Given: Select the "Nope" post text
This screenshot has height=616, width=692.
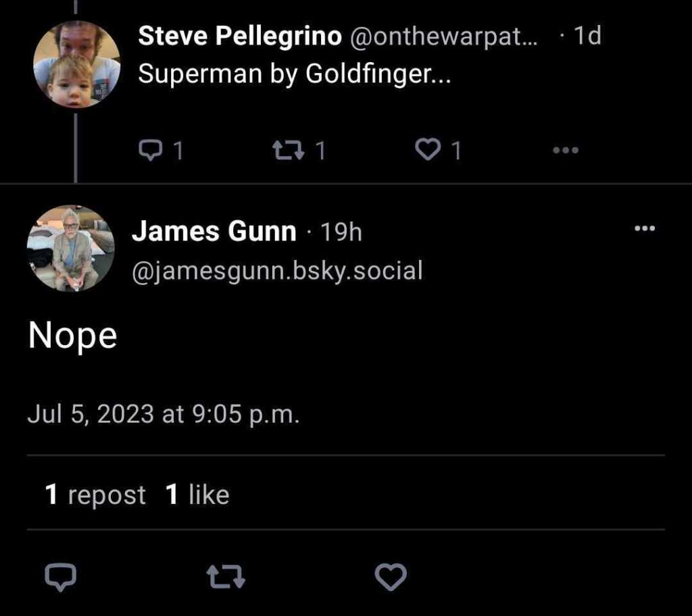Looking at the screenshot, I should [73, 336].
